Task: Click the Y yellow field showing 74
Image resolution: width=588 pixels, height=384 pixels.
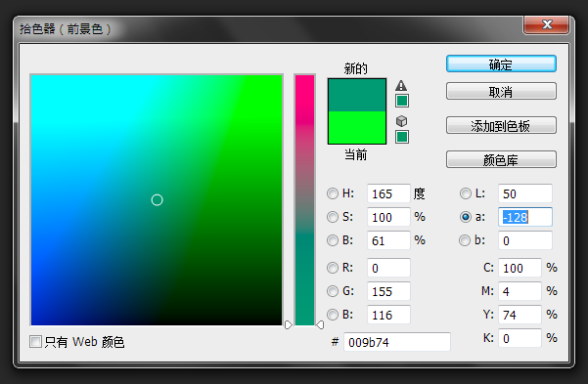Action: 520,315
